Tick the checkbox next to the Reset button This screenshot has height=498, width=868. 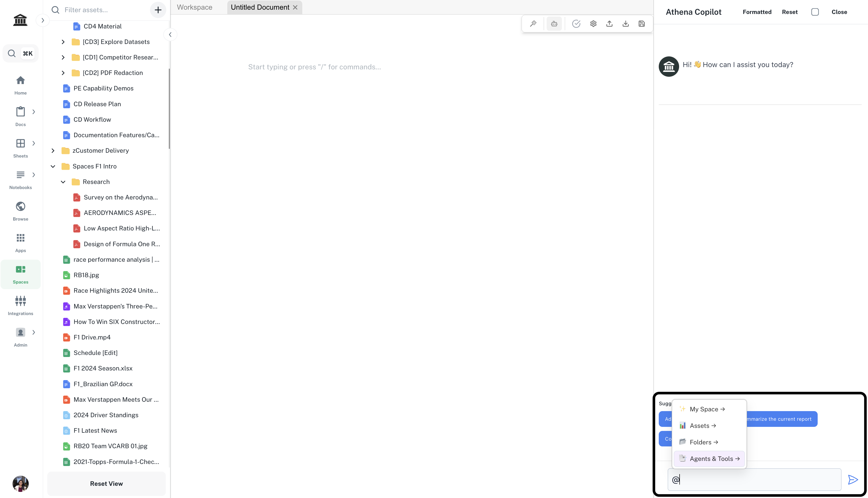tap(815, 12)
